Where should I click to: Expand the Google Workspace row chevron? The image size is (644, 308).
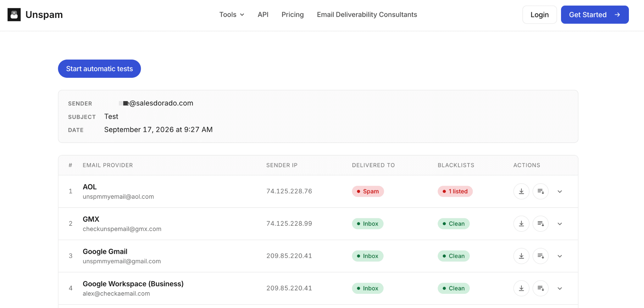560,288
